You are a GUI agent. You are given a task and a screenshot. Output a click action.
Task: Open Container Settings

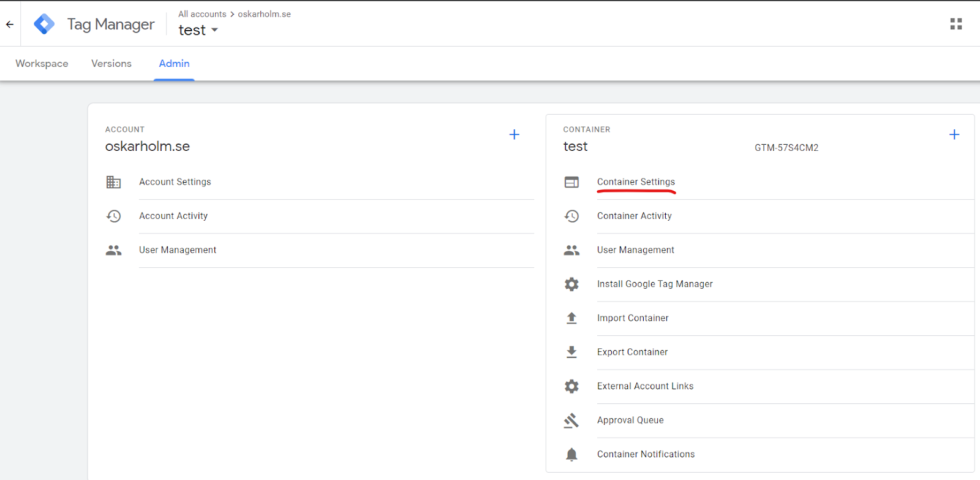point(636,182)
